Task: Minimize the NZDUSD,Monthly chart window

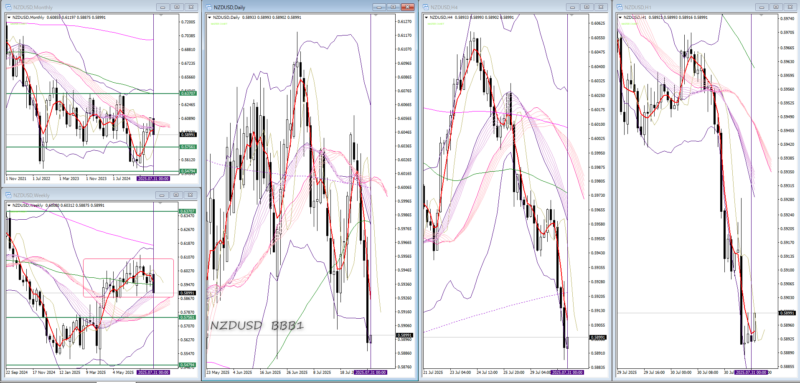Action: (162, 7)
